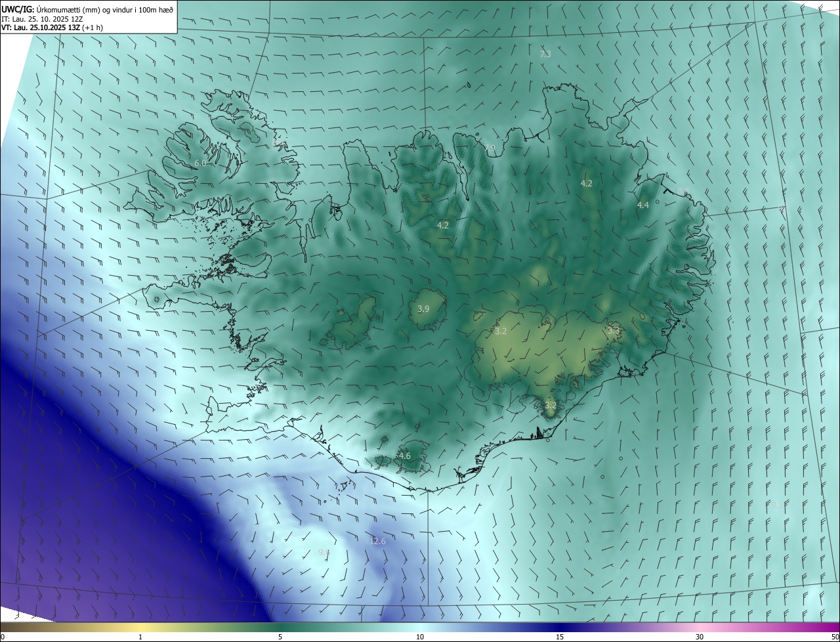
Task: Click the 3.9 value on the Hofsjökull glacier
Action: [423, 309]
